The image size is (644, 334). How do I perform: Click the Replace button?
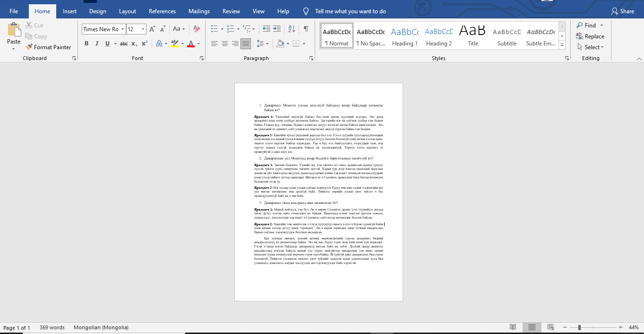tap(590, 36)
